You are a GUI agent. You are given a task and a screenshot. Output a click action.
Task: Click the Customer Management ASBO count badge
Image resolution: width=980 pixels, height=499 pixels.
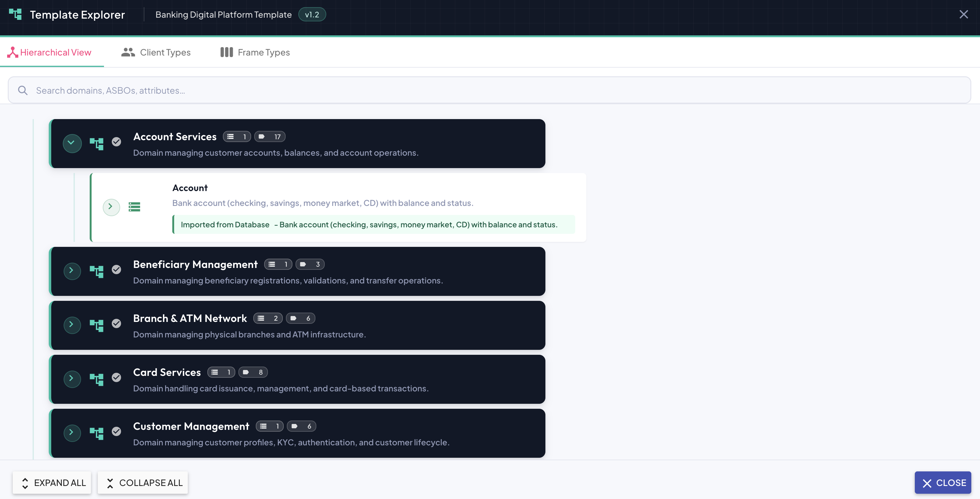[270, 426]
